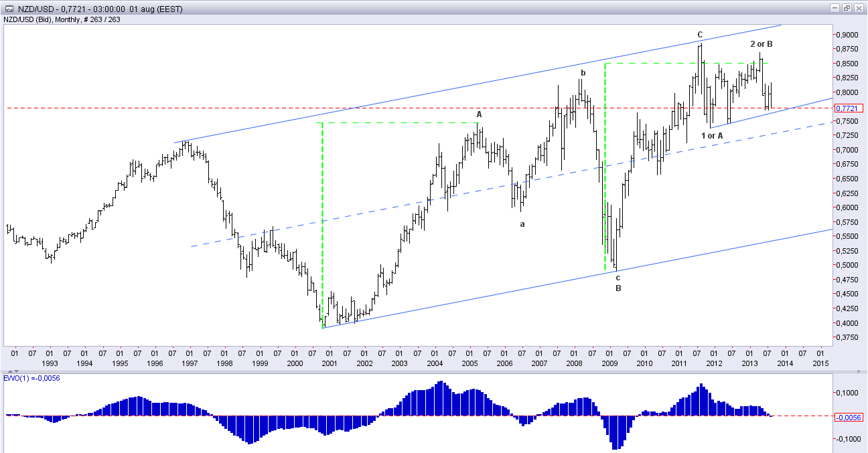Click the 0,7000 price axis label
Viewport: 868px width, 453px height.
pos(848,150)
